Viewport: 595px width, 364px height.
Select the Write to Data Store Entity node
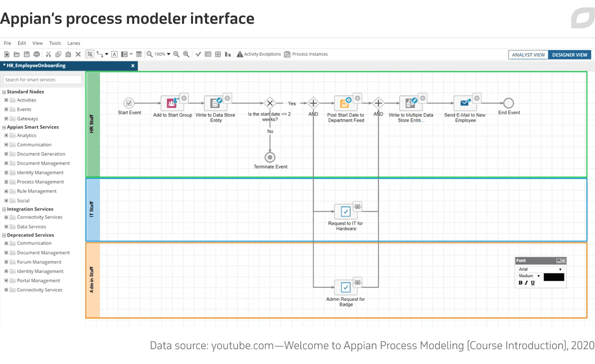215,103
